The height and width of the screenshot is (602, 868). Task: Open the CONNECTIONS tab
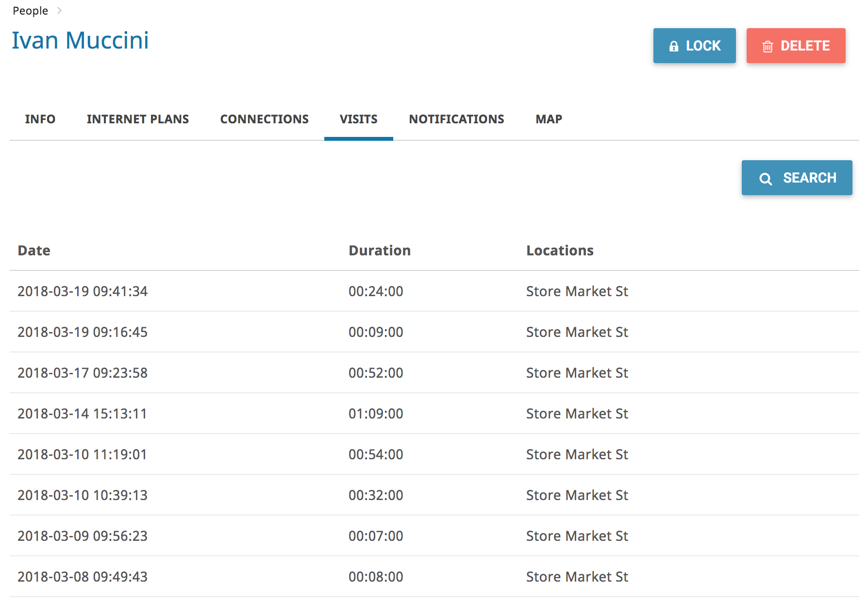[x=265, y=119]
